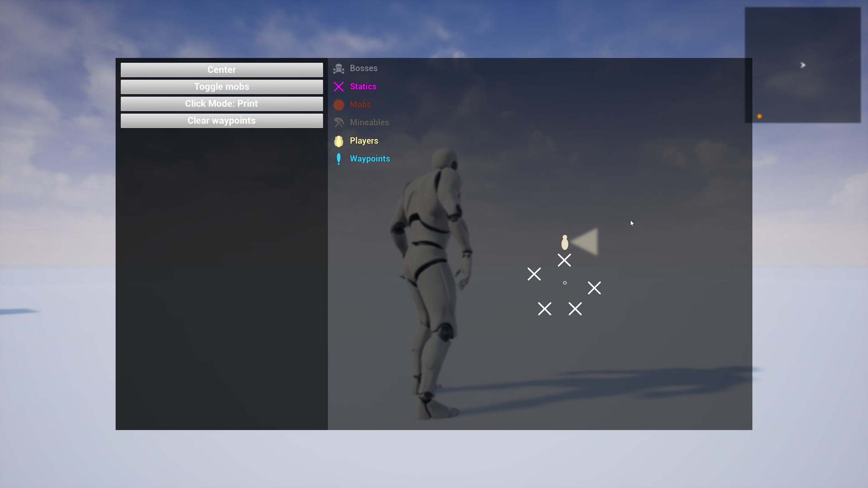Click the Center button

tap(221, 69)
